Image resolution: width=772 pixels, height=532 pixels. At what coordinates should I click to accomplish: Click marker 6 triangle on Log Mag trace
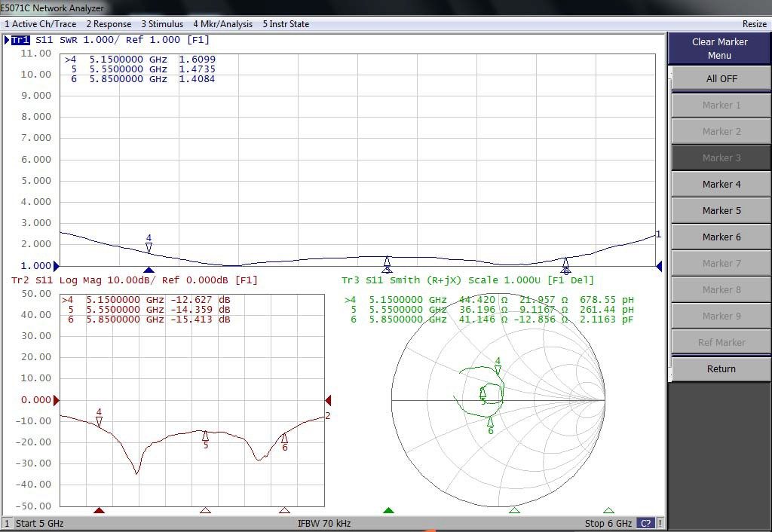click(284, 438)
